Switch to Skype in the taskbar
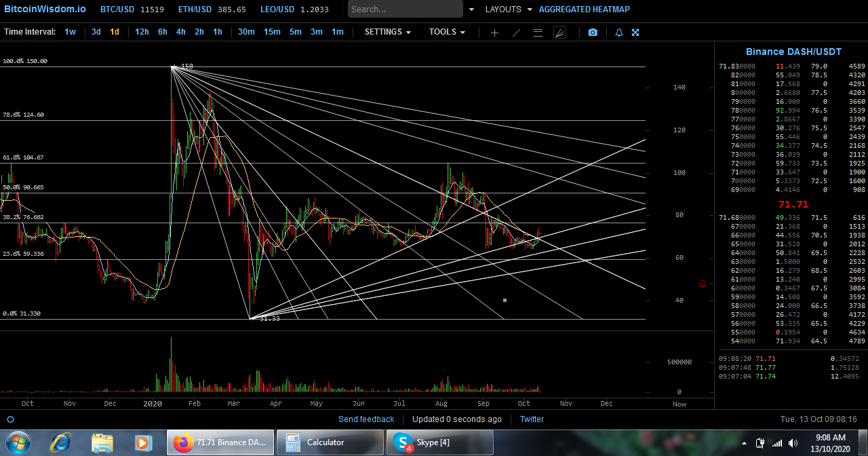Viewport: 868px width, 456px height. pos(440,442)
